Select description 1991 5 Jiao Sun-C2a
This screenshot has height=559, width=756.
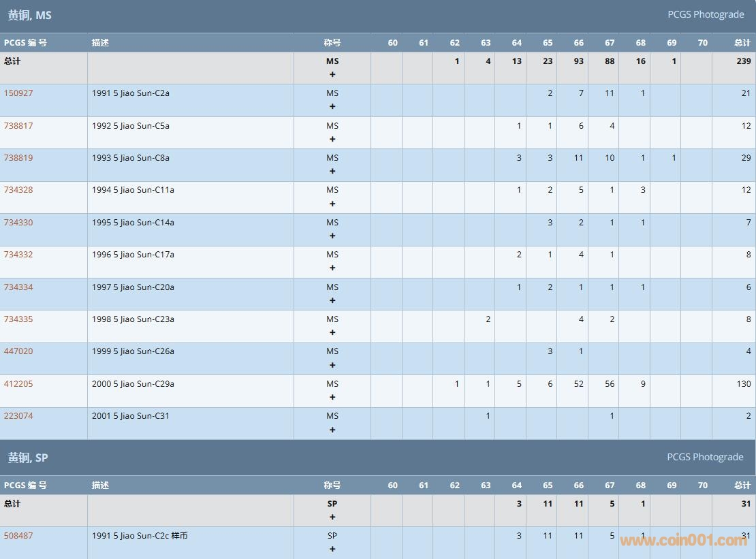[131, 93]
